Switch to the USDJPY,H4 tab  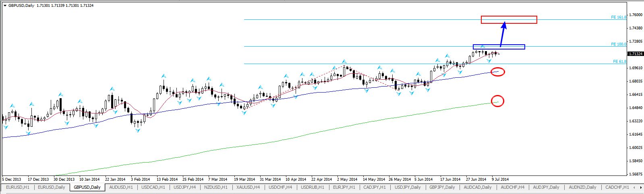(183, 188)
